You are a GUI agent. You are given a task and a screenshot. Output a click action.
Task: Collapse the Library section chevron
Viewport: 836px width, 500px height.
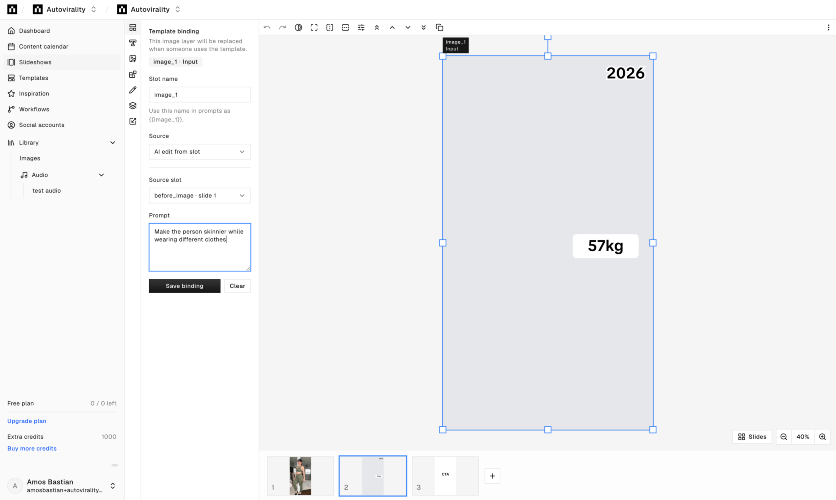pyautogui.click(x=112, y=143)
